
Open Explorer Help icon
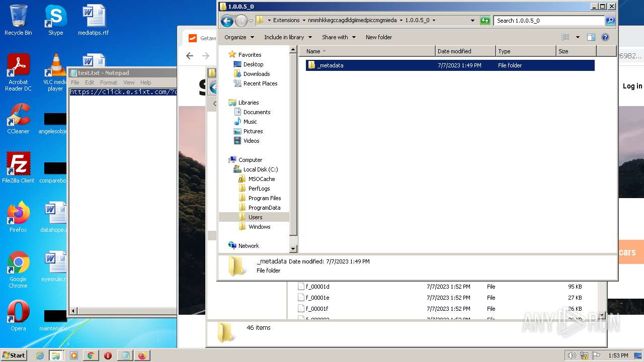(x=605, y=37)
